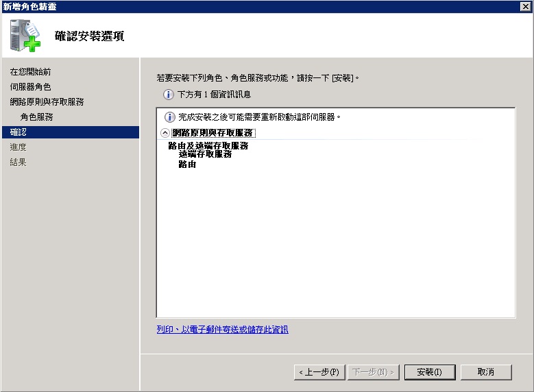Collapse the 網路原則與存取服務 section chevron
534x392 pixels.
(165, 132)
